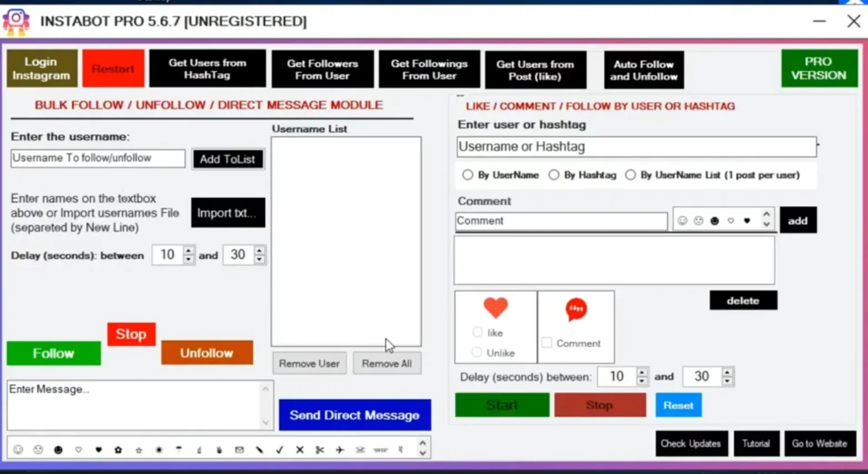Screen dimensions: 868x474
Task: Click the Remove All button
Action: (x=387, y=363)
